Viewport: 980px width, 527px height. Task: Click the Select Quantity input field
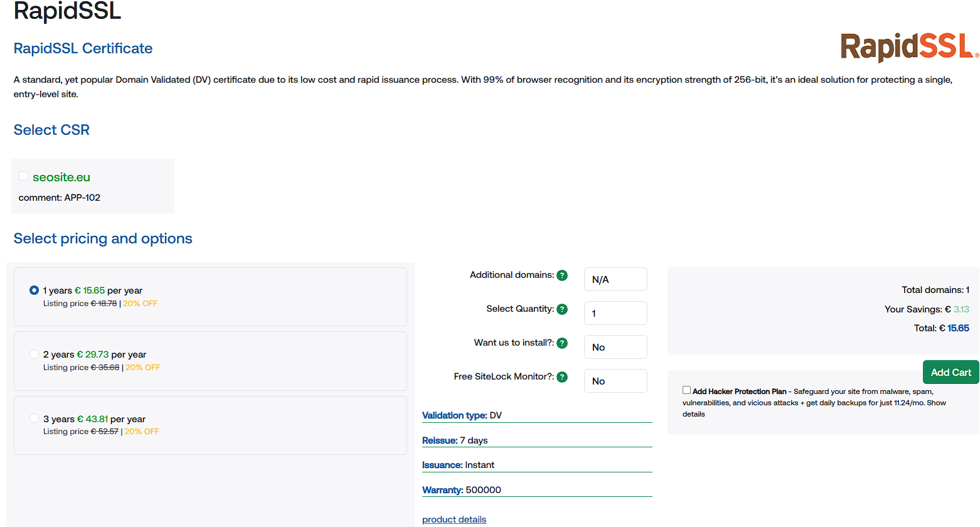click(x=615, y=314)
